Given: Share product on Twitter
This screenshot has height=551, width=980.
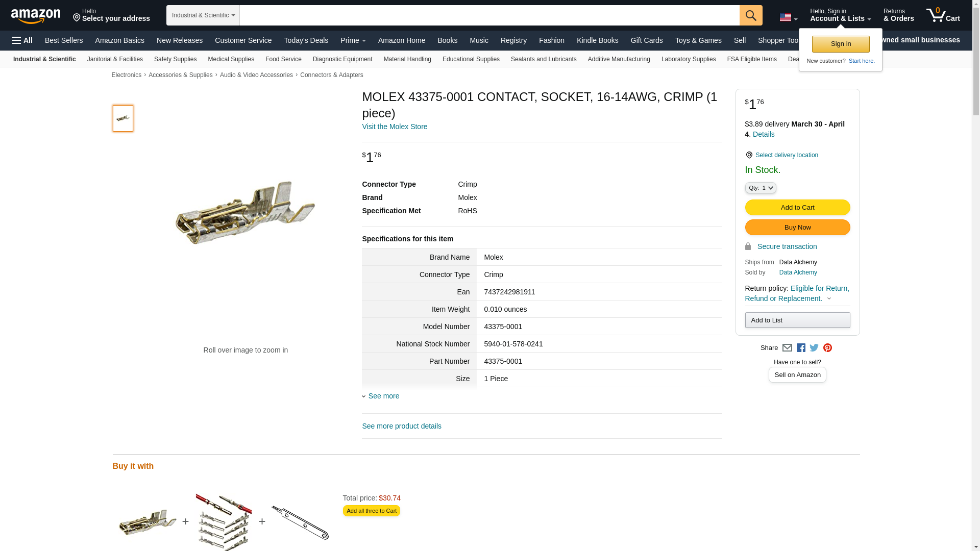Looking at the screenshot, I should 814,348.
